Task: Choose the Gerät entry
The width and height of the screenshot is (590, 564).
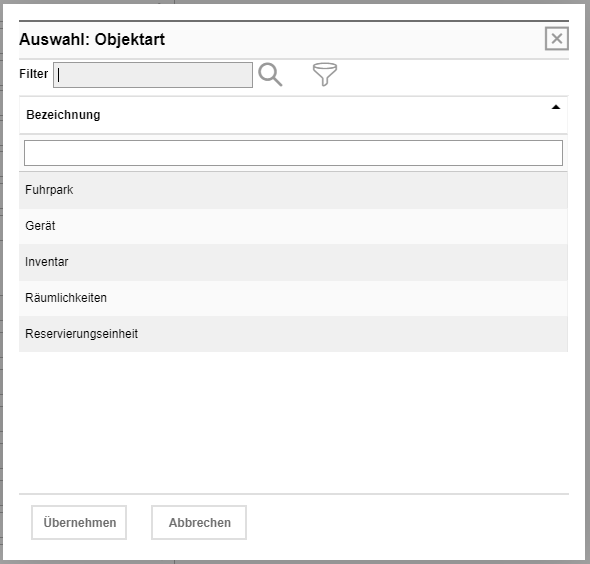Action: [293, 226]
